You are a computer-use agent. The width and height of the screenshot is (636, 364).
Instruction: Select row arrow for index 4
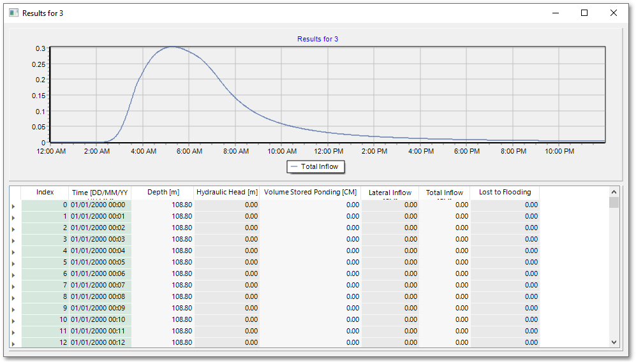point(13,252)
